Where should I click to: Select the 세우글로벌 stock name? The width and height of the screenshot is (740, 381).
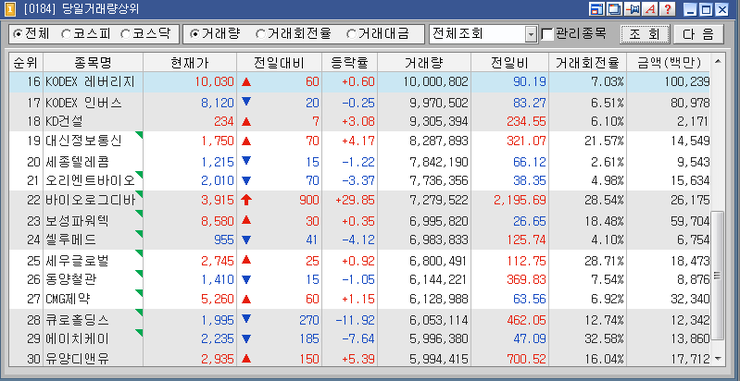tap(77, 261)
